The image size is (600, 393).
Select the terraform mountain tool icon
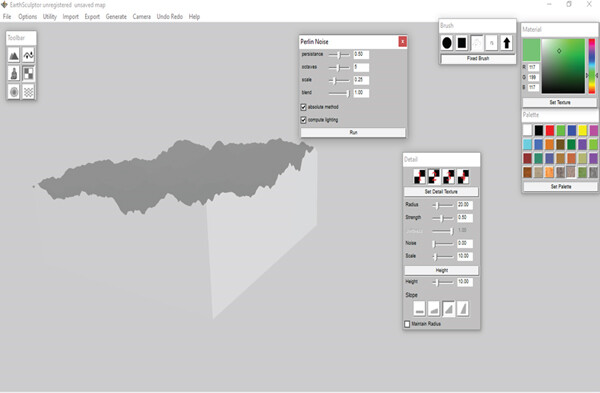(14, 55)
